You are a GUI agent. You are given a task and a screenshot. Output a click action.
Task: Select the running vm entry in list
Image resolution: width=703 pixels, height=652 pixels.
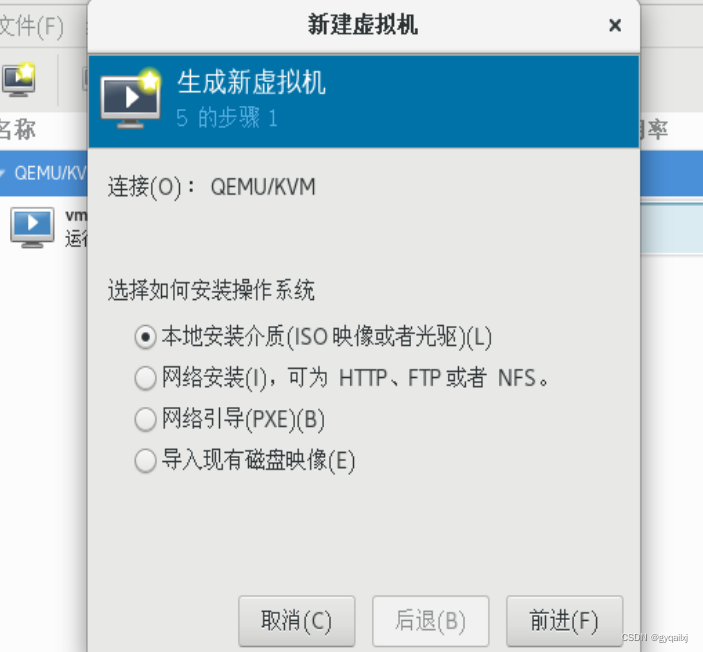[44, 227]
